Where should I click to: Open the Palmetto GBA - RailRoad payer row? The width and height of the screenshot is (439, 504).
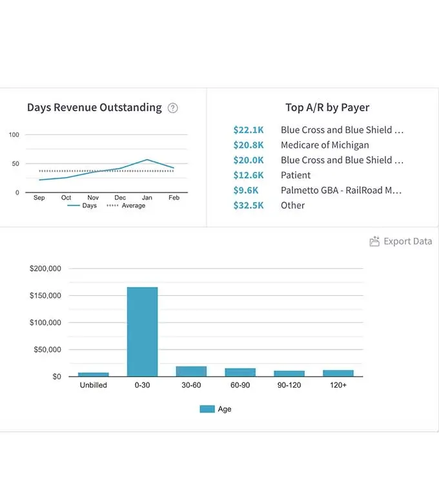point(341,190)
